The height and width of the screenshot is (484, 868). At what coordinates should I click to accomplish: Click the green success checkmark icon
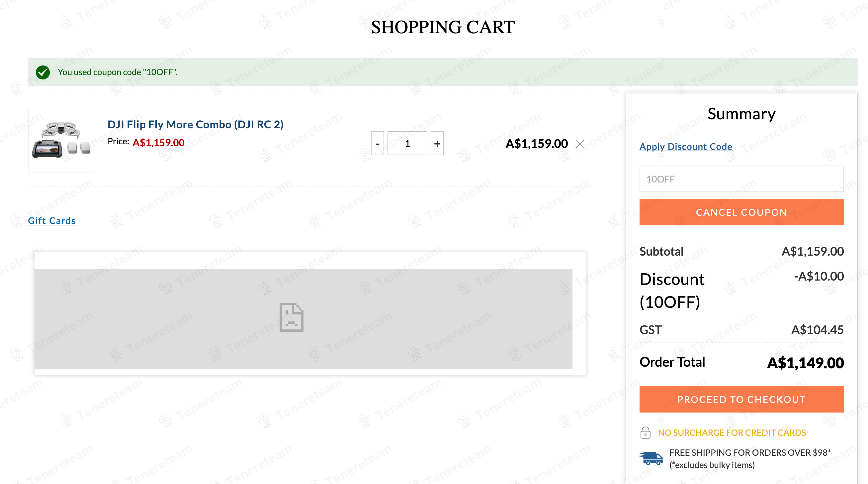[x=43, y=72]
